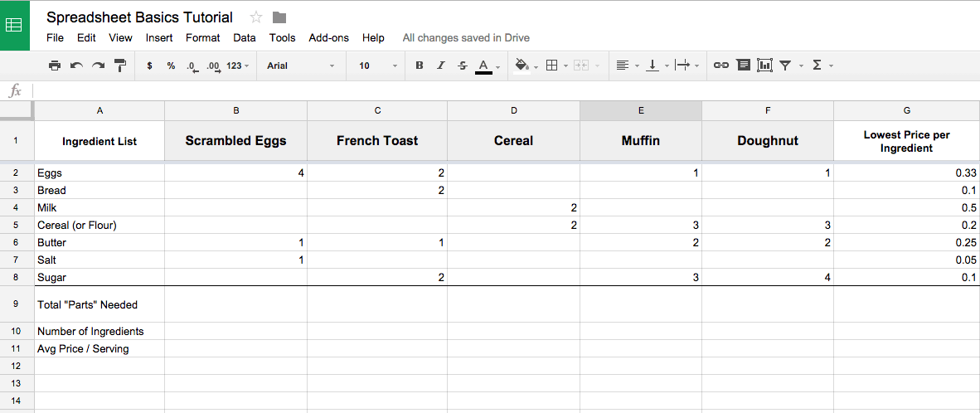Star this spreadsheet document
The width and height of the screenshot is (980, 413).
(x=256, y=17)
